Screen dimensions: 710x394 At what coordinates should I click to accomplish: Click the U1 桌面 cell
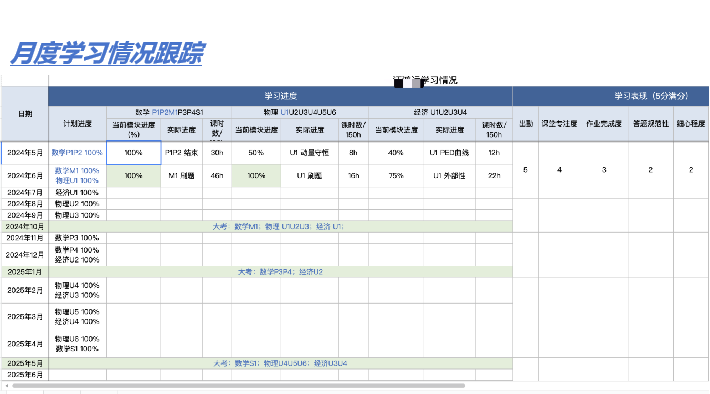(309, 176)
